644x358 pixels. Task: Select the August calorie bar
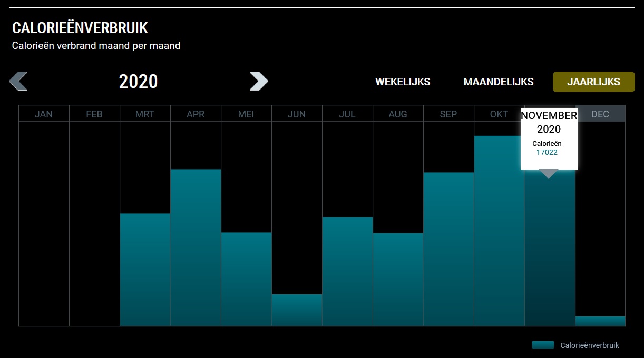pyautogui.click(x=398, y=280)
